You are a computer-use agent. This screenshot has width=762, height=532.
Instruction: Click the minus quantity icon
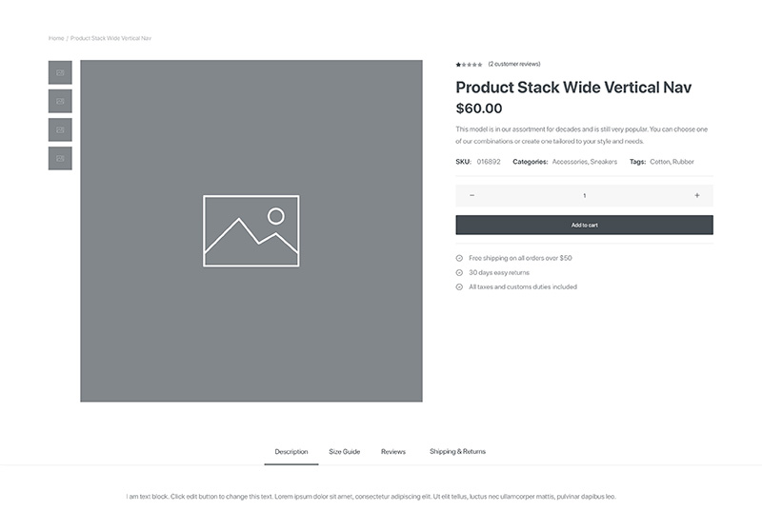pos(471,196)
